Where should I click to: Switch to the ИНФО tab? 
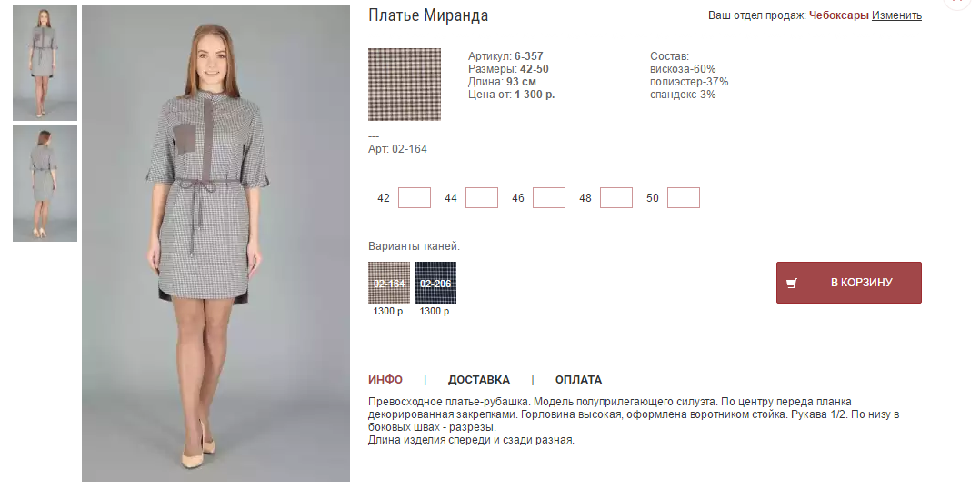coord(385,380)
